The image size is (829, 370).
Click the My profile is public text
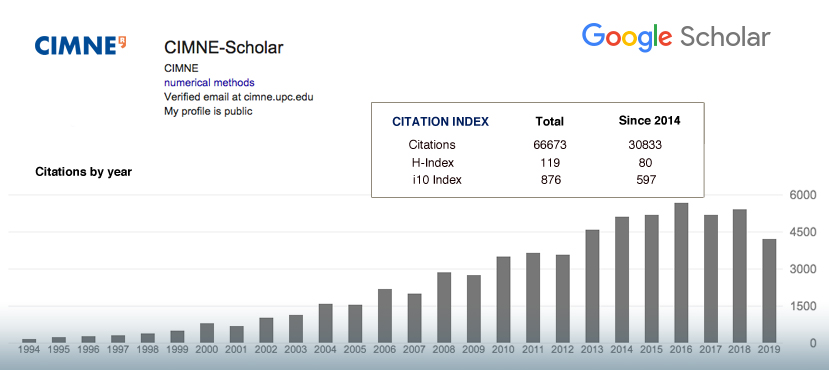click(208, 112)
